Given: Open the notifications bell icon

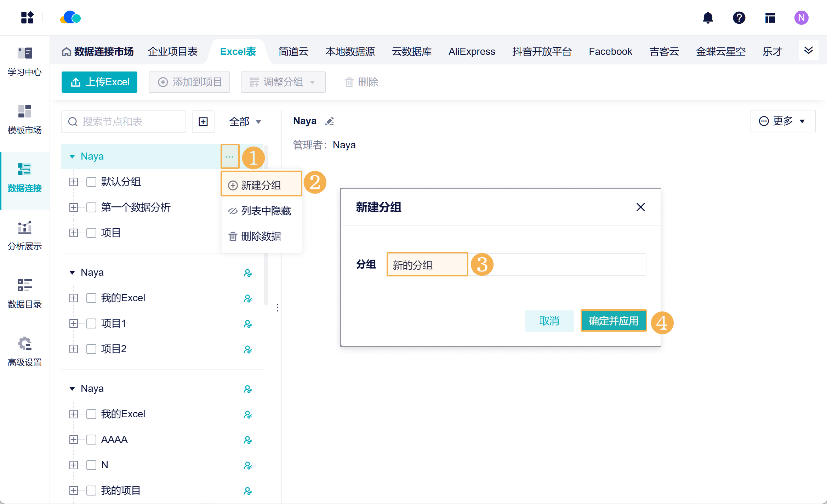Looking at the screenshot, I should (x=708, y=18).
